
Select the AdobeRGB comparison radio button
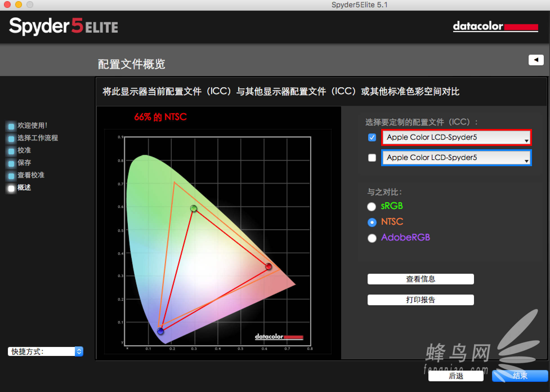(372, 238)
